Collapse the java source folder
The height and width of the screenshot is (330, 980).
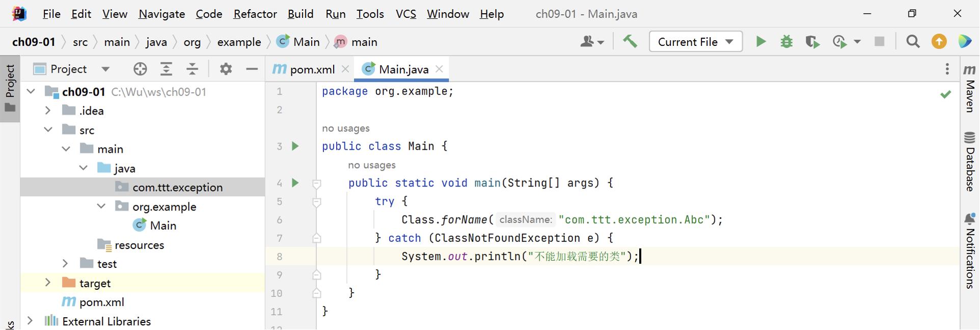coord(84,168)
